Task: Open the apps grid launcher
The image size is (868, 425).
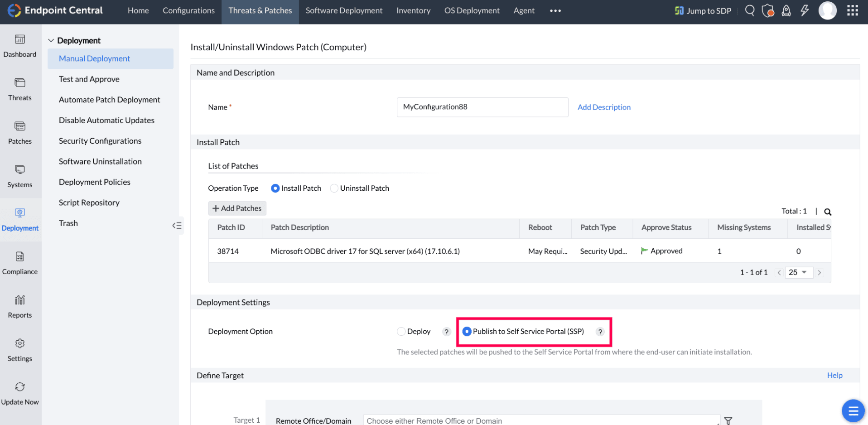Action: [x=853, y=10]
